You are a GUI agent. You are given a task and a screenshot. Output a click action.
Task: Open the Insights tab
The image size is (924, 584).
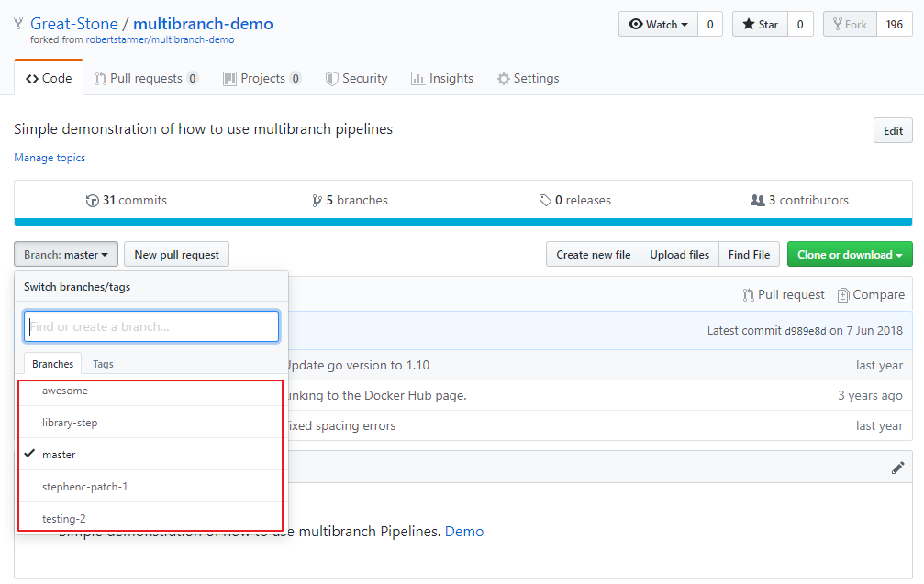coord(441,79)
